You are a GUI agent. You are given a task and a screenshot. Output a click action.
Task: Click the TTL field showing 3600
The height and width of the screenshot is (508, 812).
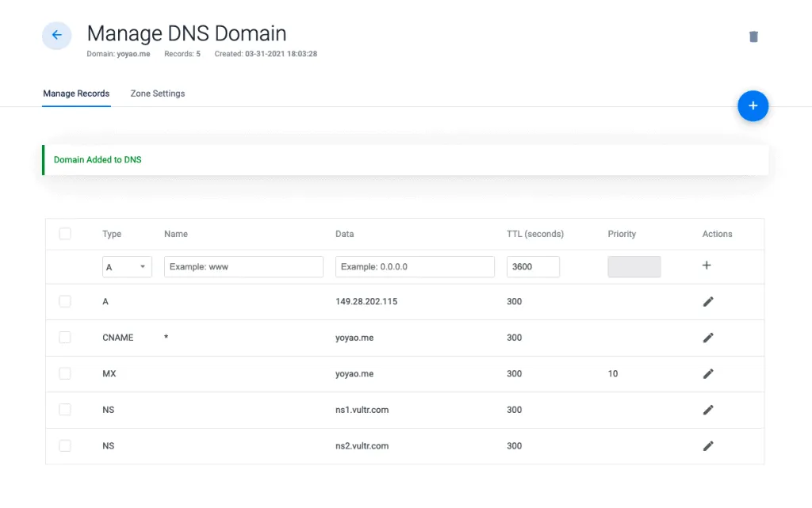pyautogui.click(x=532, y=266)
